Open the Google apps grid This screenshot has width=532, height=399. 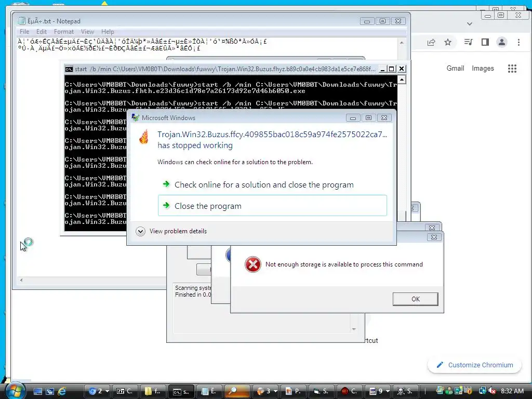click(512, 69)
